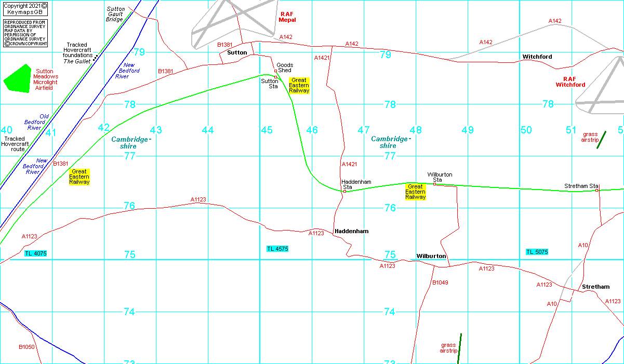The height and width of the screenshot is (364, 624).
Task: Select the Wilburton Sta station marker
Action: 434,184
